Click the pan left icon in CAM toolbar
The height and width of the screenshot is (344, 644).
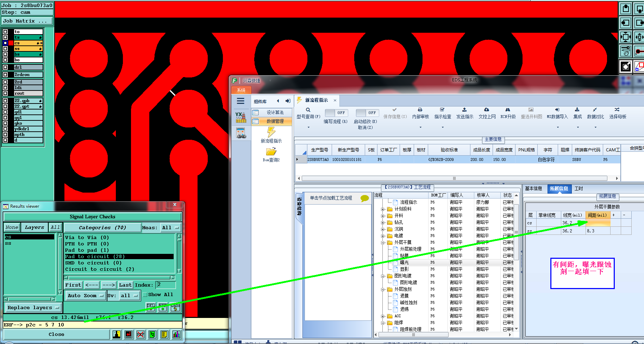(626, 23)
